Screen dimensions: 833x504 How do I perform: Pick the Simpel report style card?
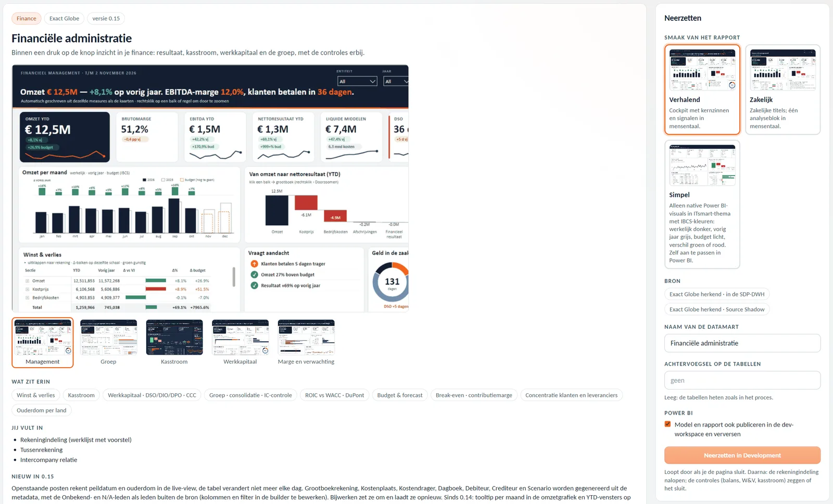(702, 204)
